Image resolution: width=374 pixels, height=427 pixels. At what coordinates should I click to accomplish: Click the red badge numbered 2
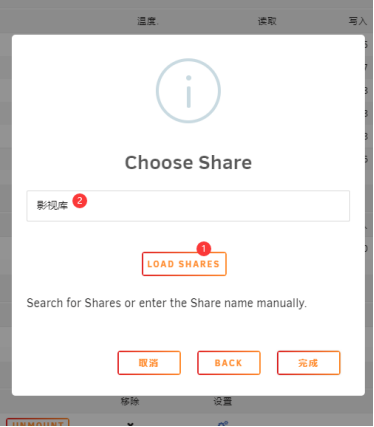tap(80, 201)
